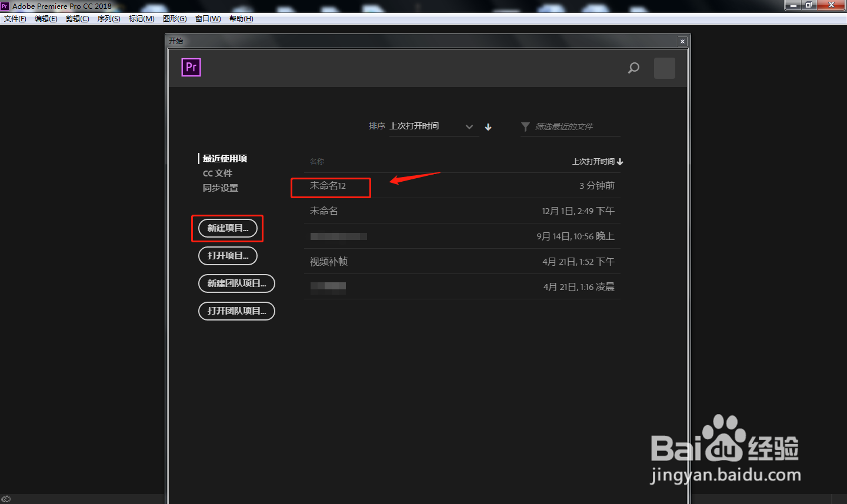
Task: Click the Premiere Pro logo icon
Action: (191, 67)
